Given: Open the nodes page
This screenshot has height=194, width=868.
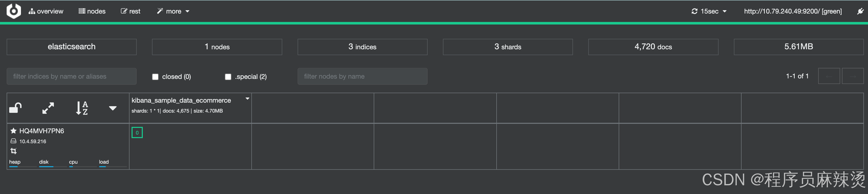Looking at the screenshot, I should 92,11.
